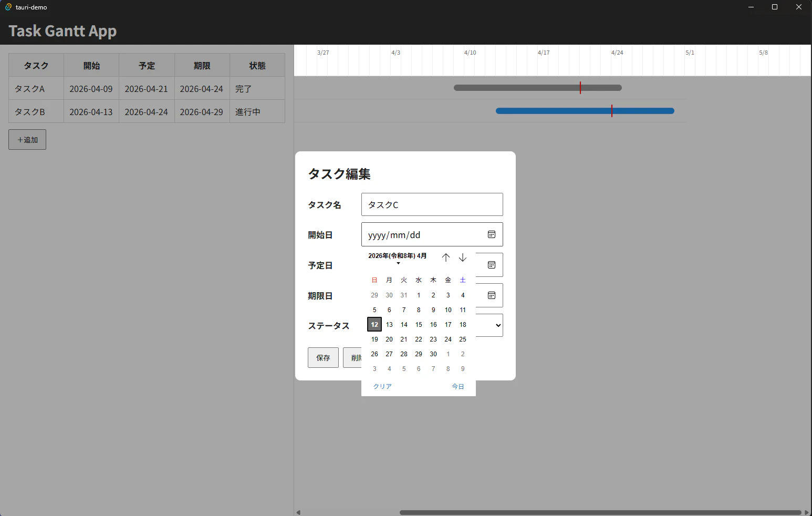Click the 2026-04-13 start date cell
Image resolution: width=812 pixels, height=516 pixels.
point(91,111)
